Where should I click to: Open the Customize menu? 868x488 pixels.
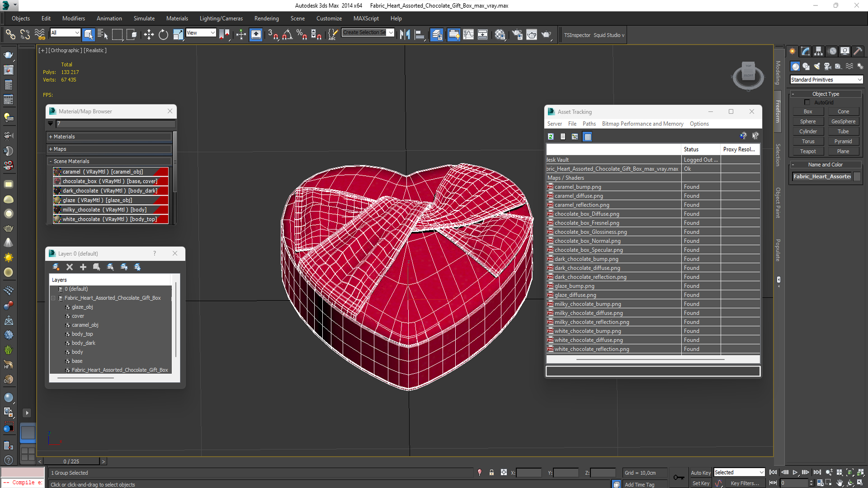point(329,19)
